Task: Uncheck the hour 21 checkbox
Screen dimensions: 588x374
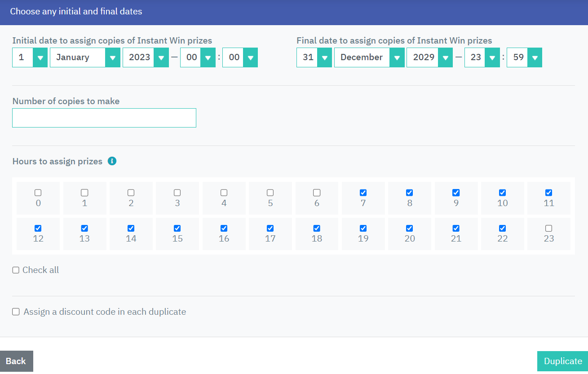Action: click(x=456, y=228)
